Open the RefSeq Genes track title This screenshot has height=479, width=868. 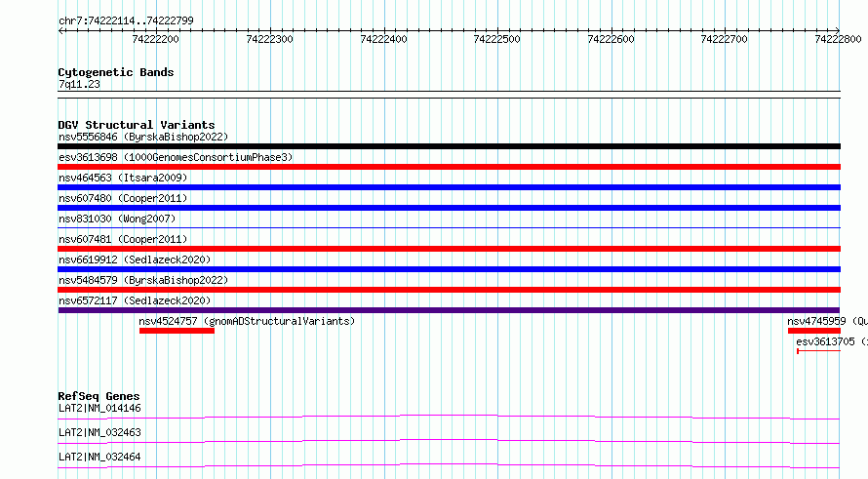point(99,396)
